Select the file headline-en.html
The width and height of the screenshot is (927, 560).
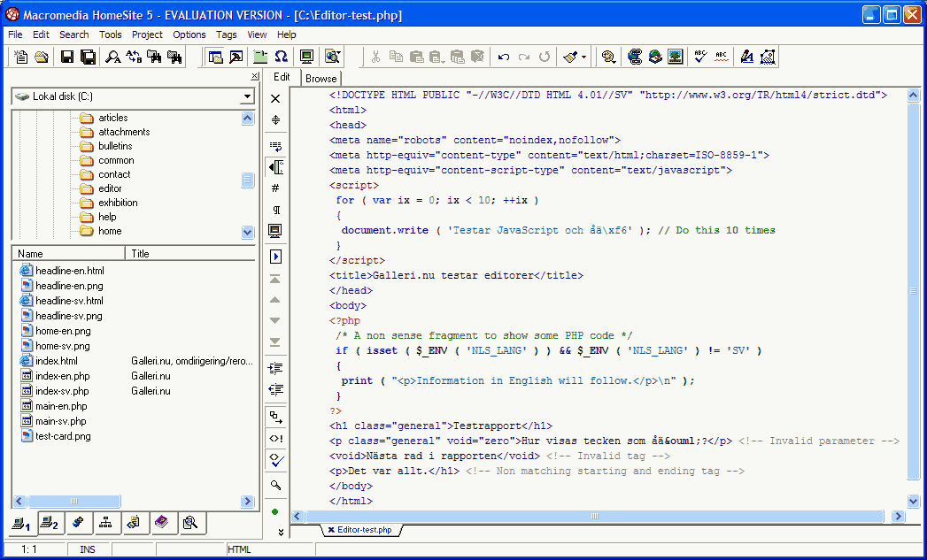[x=70, y=271]
